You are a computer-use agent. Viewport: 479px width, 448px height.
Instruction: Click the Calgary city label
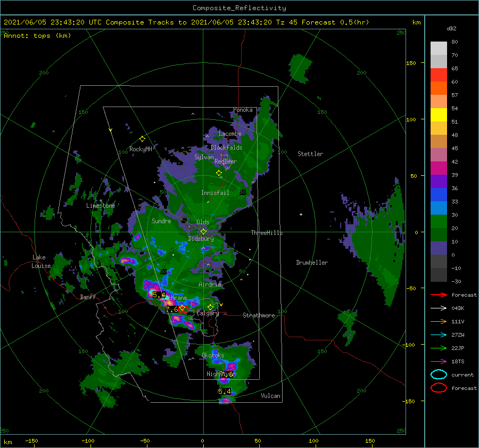tap(208, 313)
